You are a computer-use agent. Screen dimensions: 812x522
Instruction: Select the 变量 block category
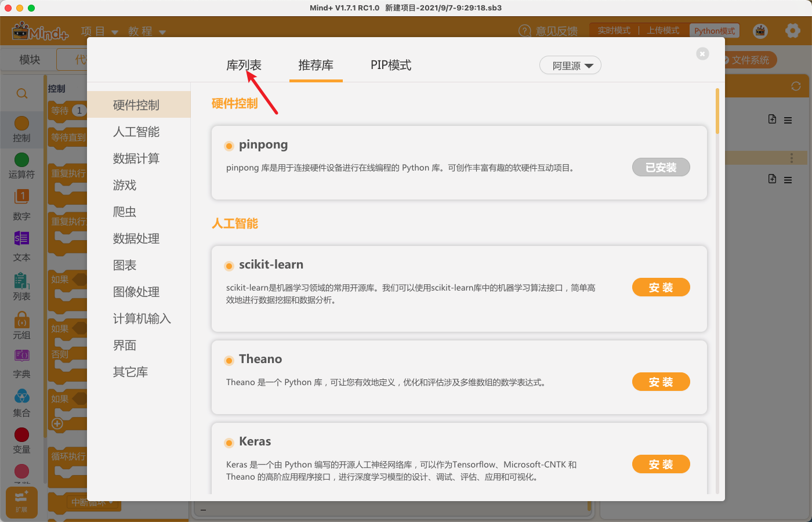21,441
